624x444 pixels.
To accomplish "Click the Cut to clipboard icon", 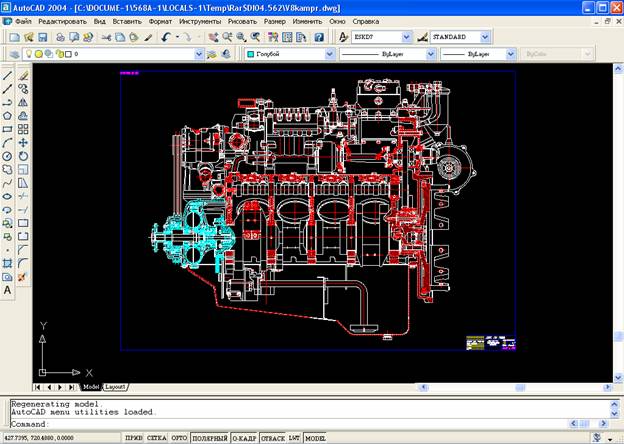I will click(106, 37).
